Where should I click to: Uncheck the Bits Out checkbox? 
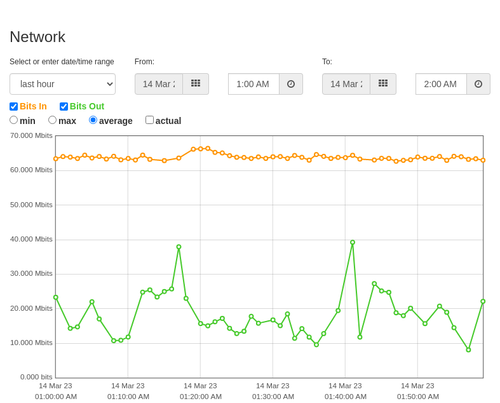coord(64,106)
